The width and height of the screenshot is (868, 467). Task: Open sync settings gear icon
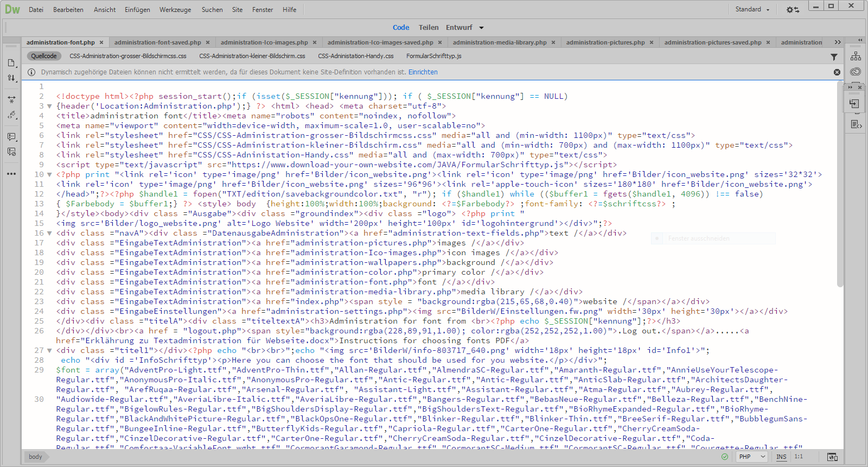793,10
